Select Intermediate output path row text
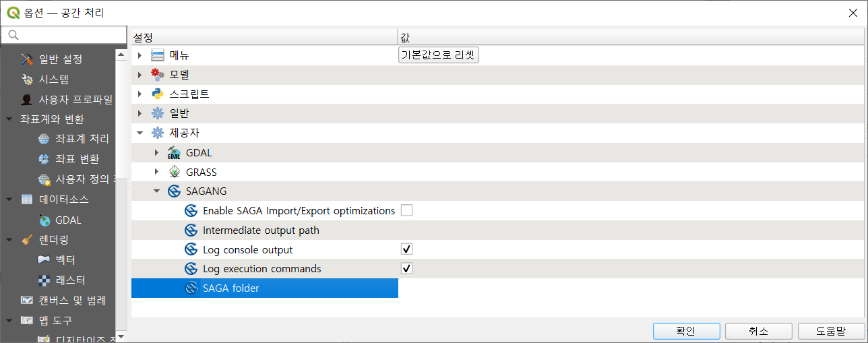This screenshot has width=868, height=343. pyautogui.click(x=261, y=230)
